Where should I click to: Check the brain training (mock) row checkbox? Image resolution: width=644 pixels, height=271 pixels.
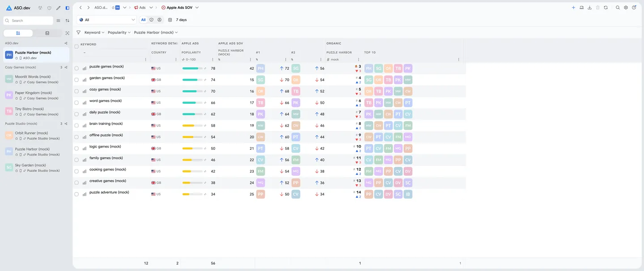(x=76, y=126)
